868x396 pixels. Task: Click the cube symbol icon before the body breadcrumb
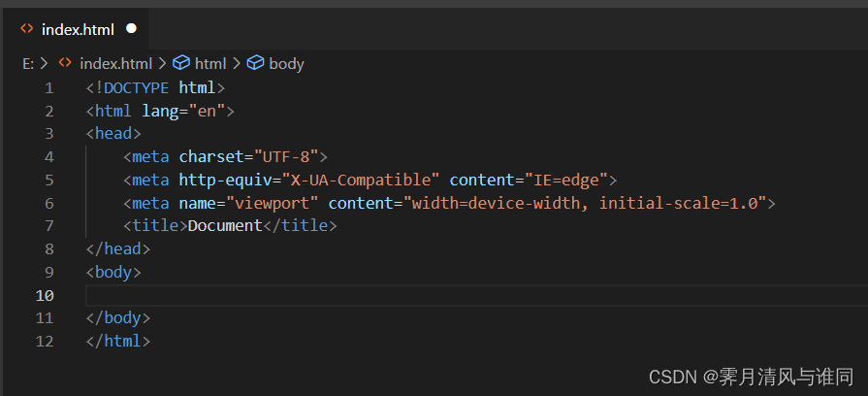[x=255, y=63]
